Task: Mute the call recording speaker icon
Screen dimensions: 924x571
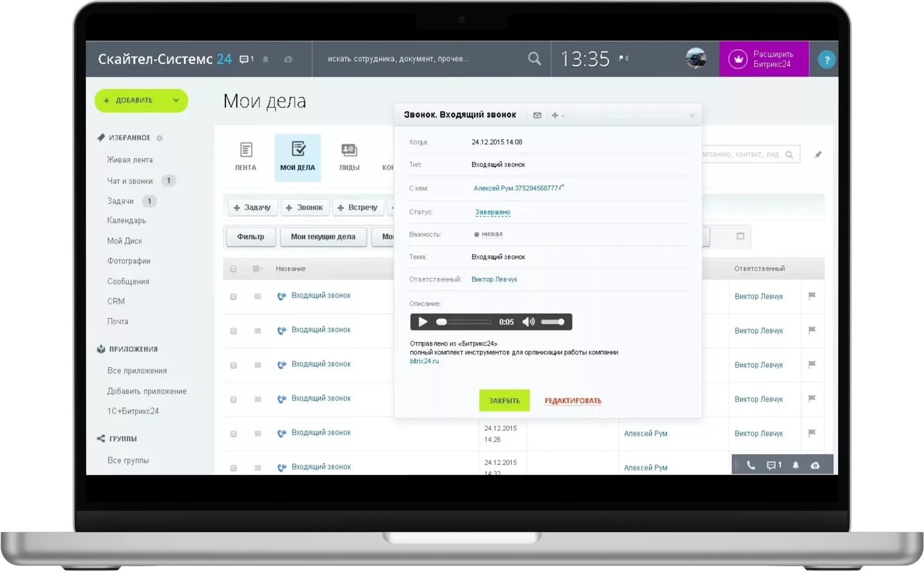Action: click(x=528, y=322)
